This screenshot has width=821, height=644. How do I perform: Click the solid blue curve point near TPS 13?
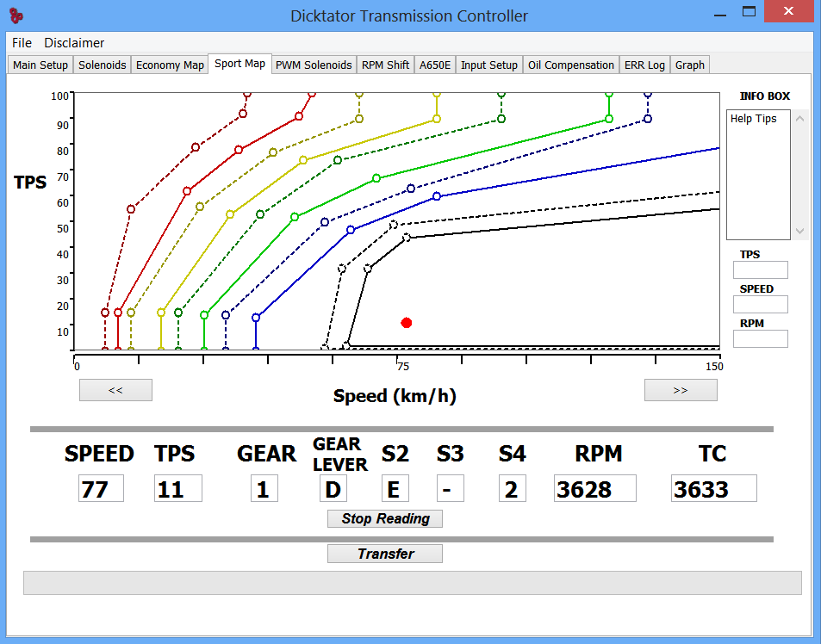pos(256,318)
